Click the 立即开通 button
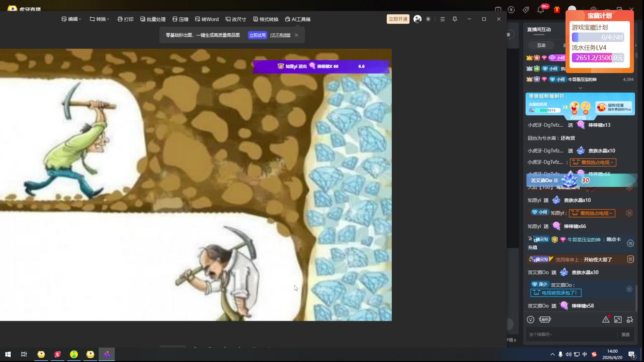The width and height of the screenshot is (644, 362). pos(398,19)
